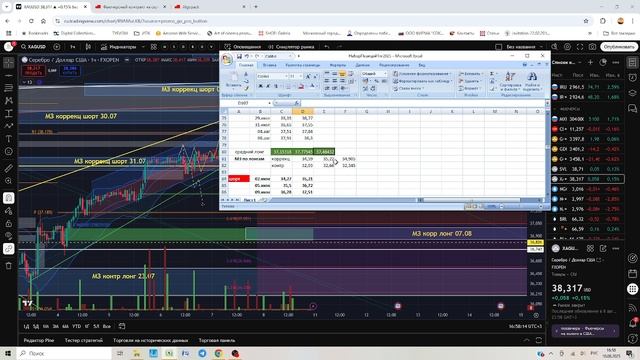640x360 pixels.
Task: Add symbol to watchlist with plus
Action: (x=591, y=62)
